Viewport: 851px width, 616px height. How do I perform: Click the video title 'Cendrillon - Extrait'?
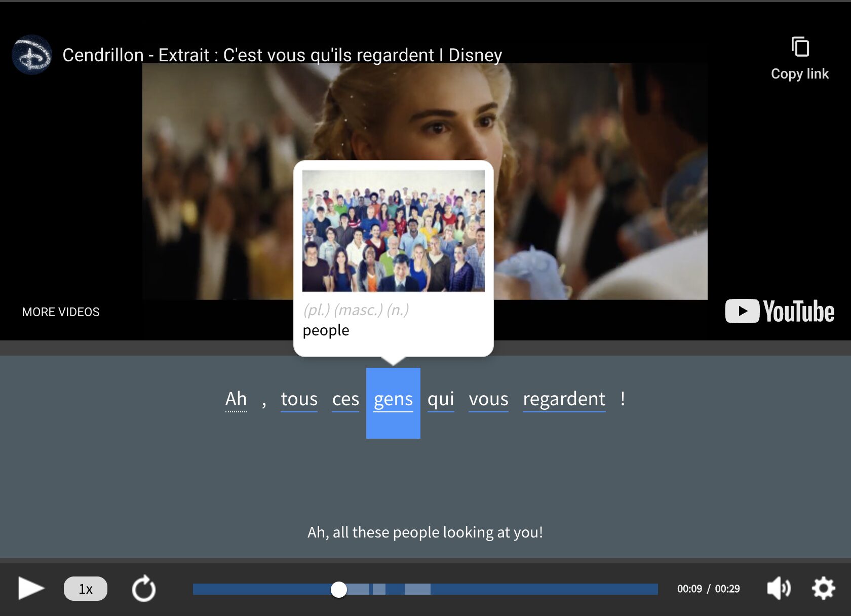282,55
